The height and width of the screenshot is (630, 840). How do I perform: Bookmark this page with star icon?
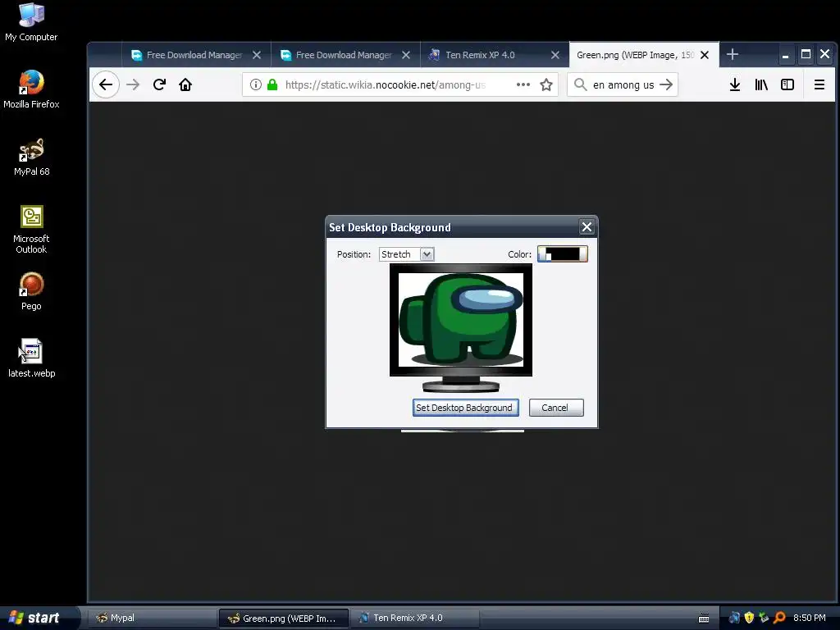tap(546, 84)
